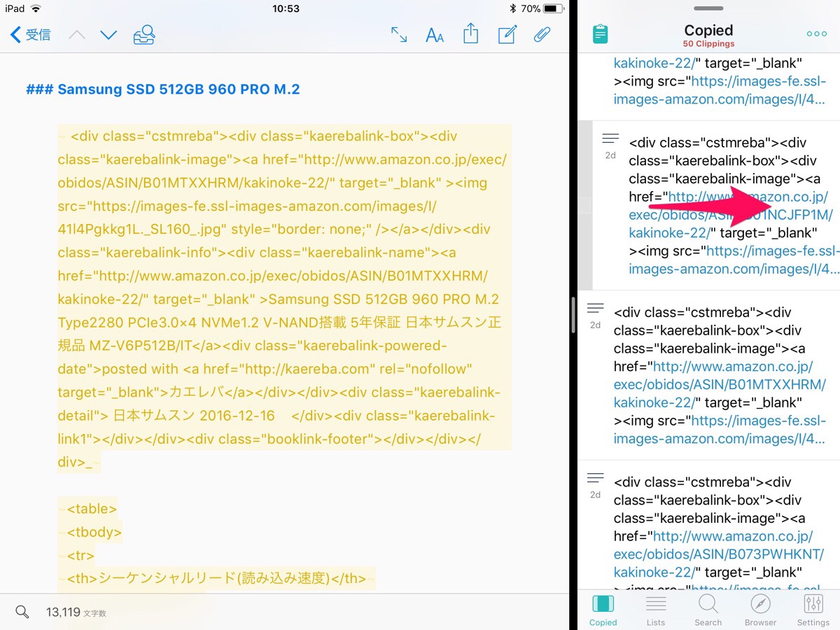Tap reorder handle of the B01NCJFP1M clipping
The width and height of the screenshot is (840, 630).
coord(610,139)
